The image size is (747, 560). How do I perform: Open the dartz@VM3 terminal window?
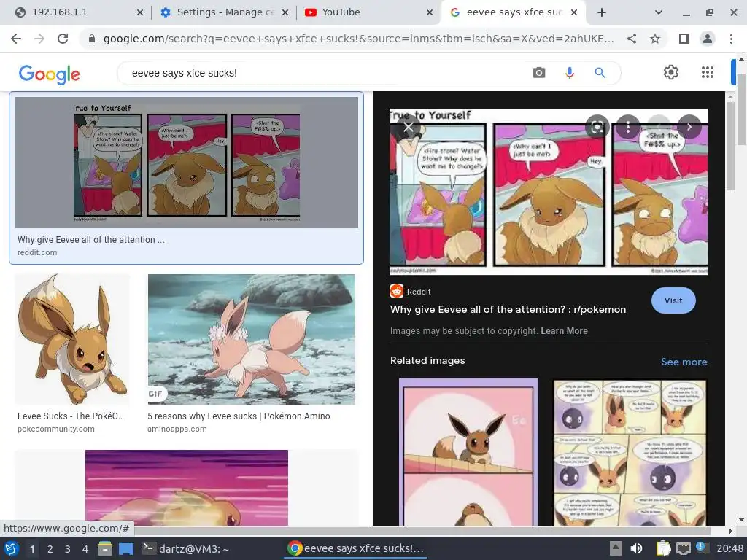[x=187, y=548]
